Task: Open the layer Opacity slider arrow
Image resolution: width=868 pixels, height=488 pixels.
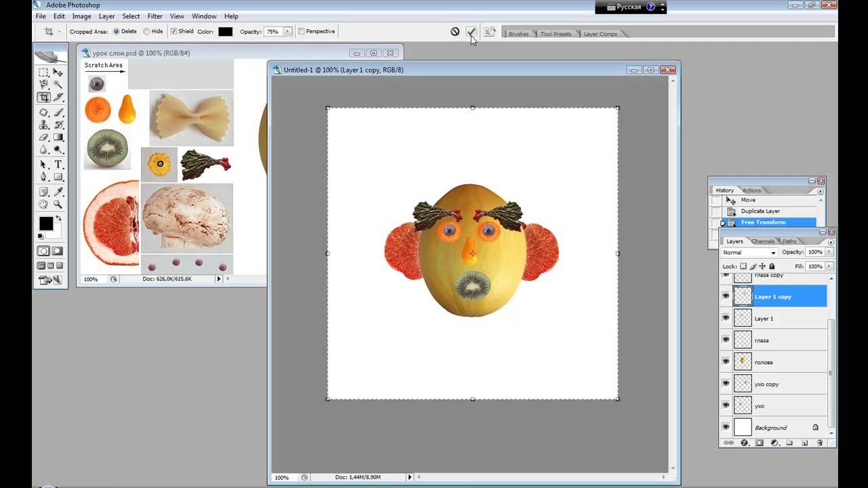Action: click(829, 252)
